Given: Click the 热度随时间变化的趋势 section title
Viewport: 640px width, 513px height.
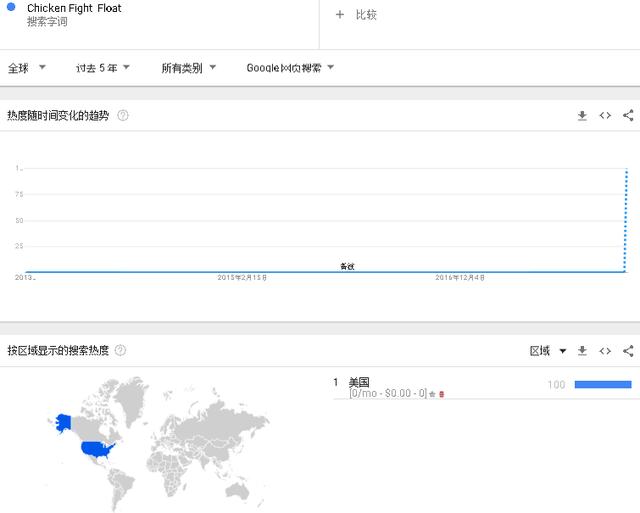Looking at the screenshot, I should coord(58,115).
